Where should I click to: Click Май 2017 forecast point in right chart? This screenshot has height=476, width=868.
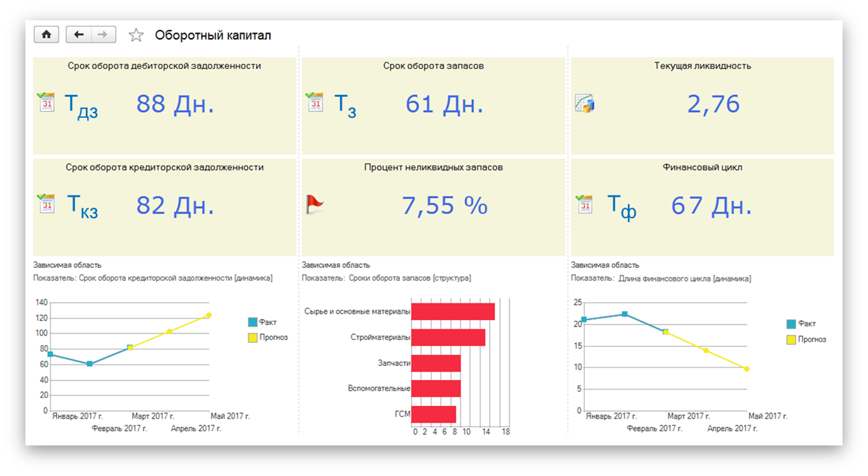point(747,368)
